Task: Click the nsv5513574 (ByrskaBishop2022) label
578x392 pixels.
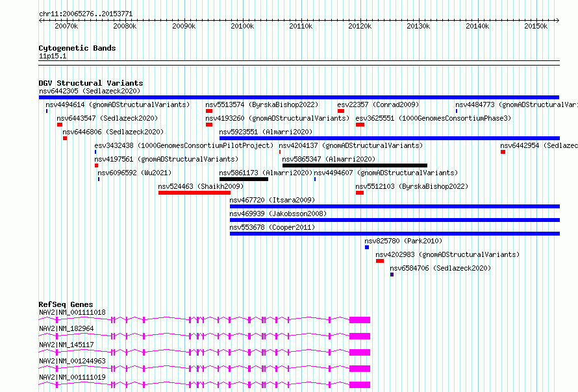Action: pyautogui.click(x=262, y=104)
